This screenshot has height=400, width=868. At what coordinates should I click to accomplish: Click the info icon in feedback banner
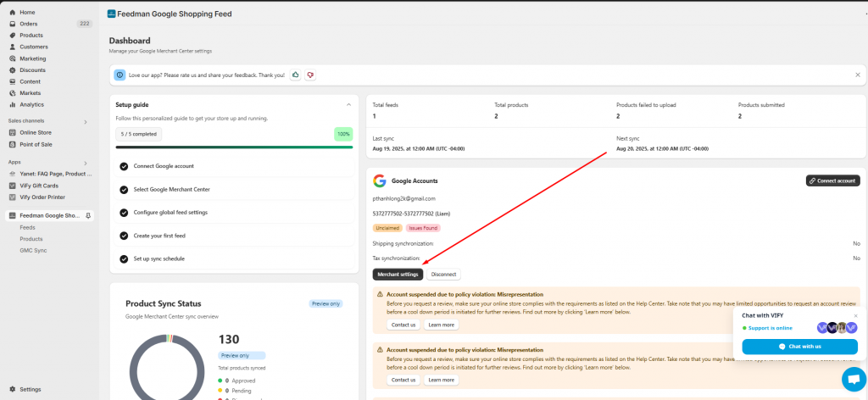click(120, 75)
